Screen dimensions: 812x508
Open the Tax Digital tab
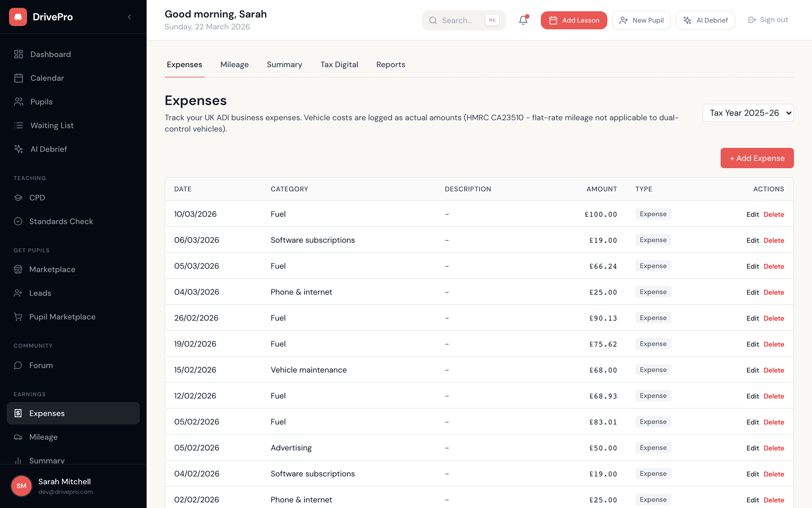click(339, 64)
